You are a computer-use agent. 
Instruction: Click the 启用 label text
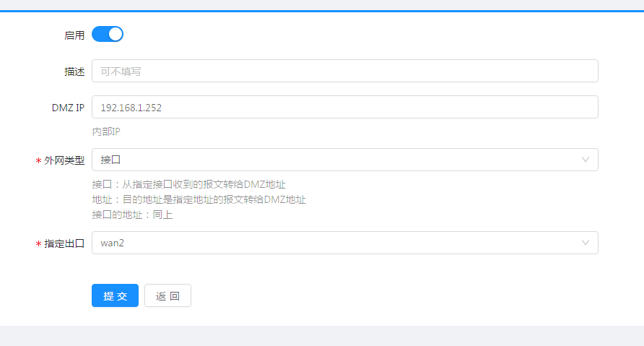click(x=74, y=35)
